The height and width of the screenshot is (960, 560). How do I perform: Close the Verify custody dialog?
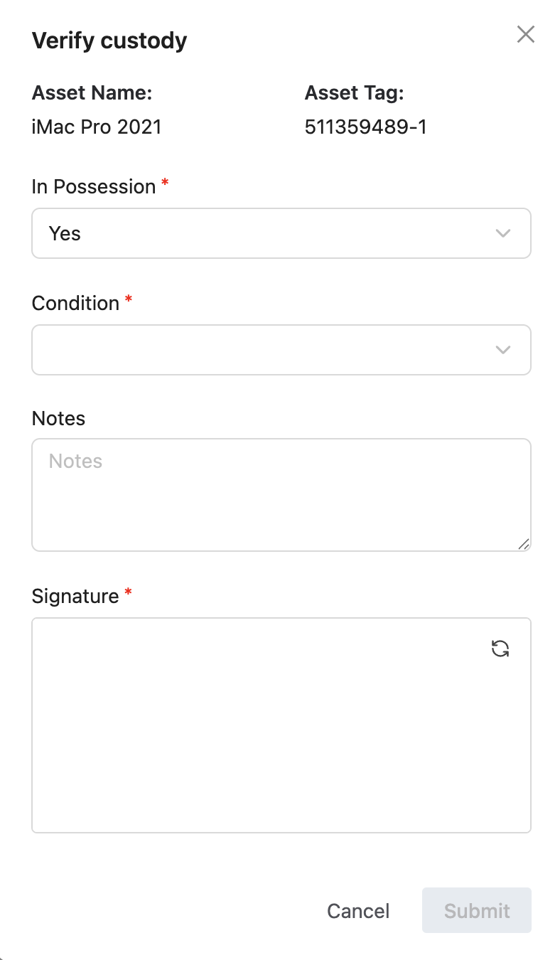525,34
